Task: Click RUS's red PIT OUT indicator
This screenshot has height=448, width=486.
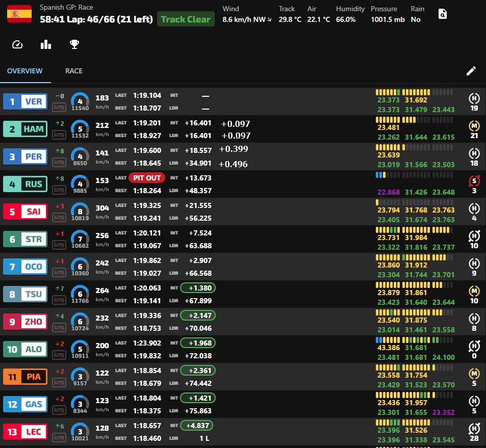Action: point(146,178)
